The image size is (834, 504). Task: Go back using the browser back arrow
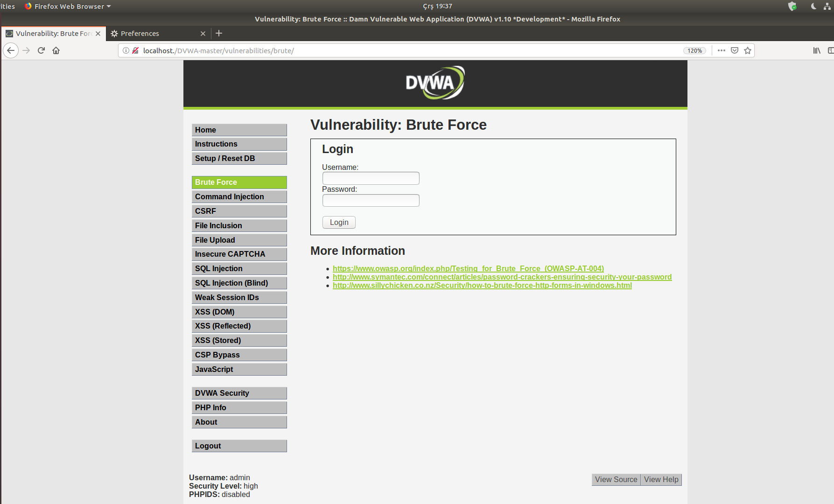11,50
